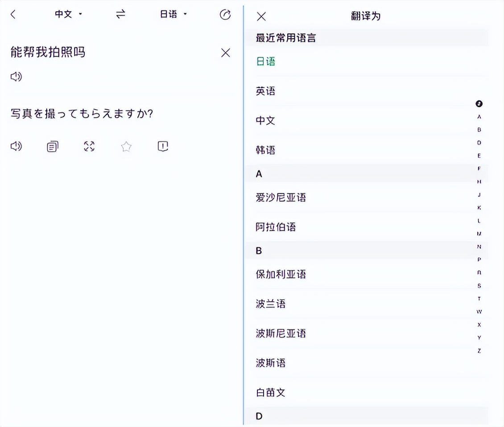Star the translation as a favorite
The image size is (504, 427).
click(125, 146)
